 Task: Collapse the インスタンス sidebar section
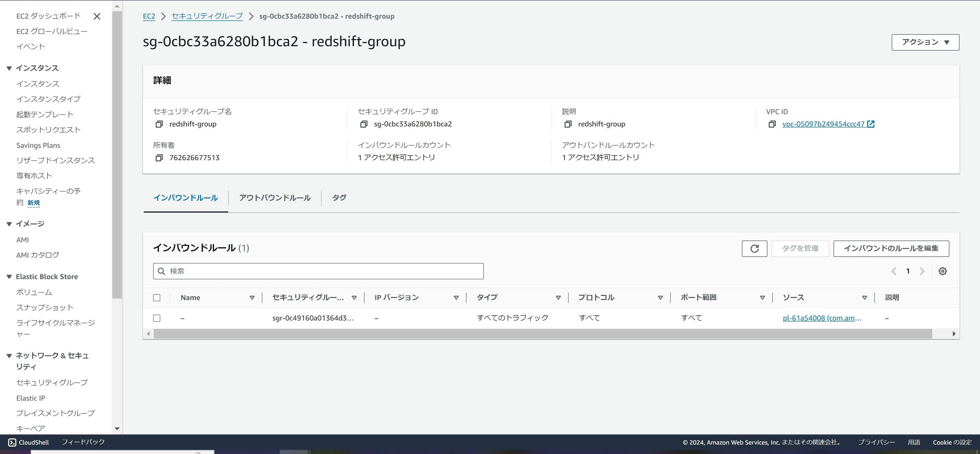[9, 68]
